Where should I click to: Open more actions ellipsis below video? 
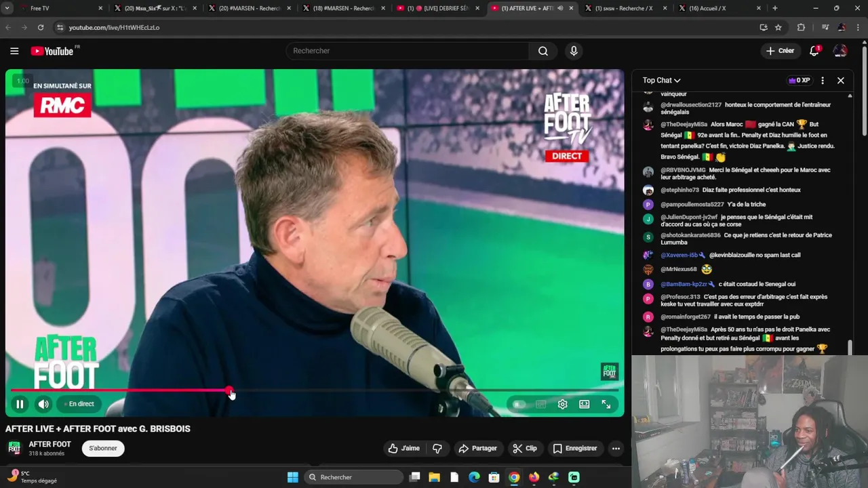(616, 448)
